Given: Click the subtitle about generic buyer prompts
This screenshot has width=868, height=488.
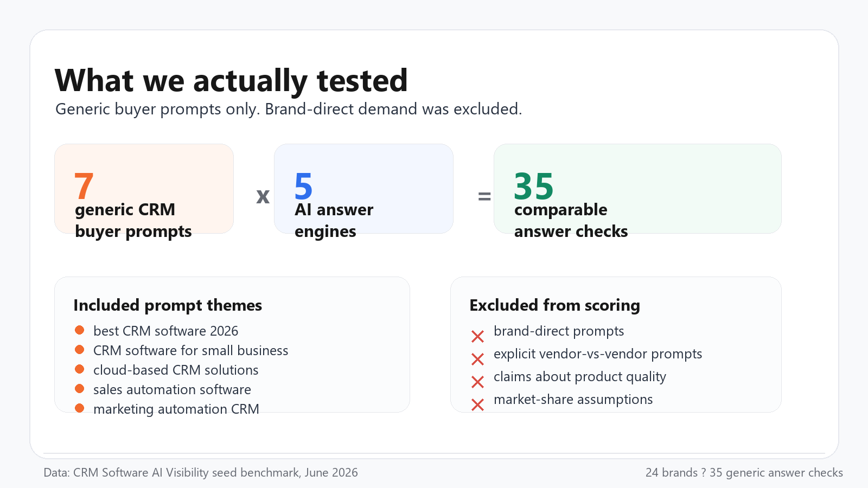Looking at the screenshot, I should (x=289, y=109).
